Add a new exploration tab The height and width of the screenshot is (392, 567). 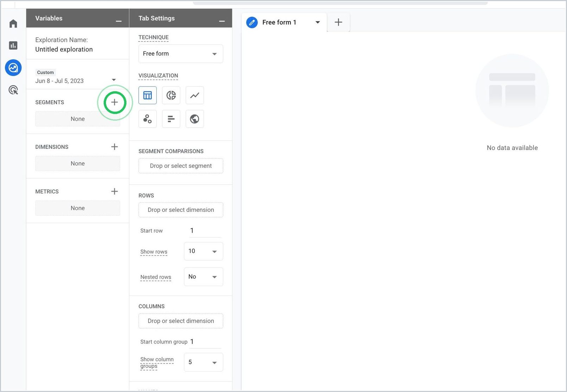click(x=338, y=22)
